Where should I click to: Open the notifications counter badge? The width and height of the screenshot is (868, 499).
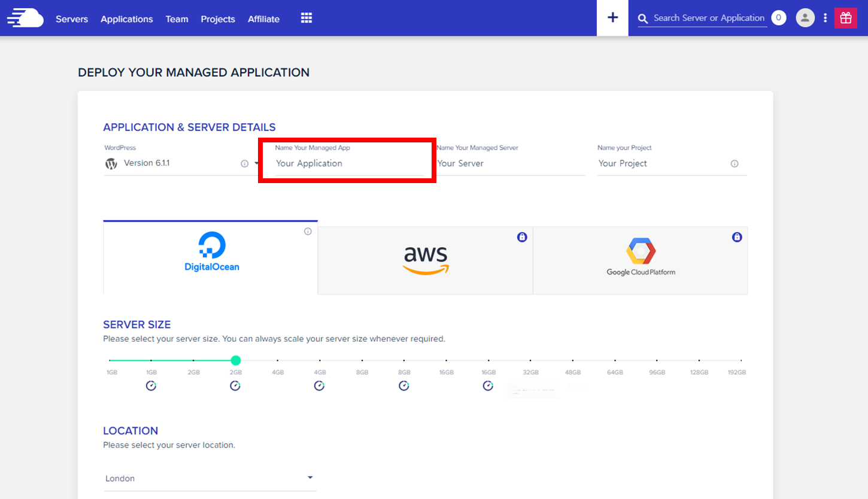click(x=778, y=18)
